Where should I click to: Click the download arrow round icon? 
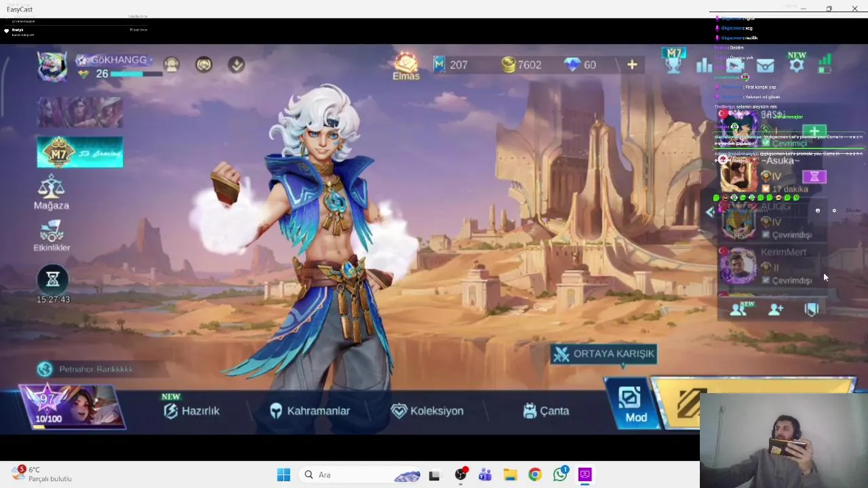pos(236,64)
